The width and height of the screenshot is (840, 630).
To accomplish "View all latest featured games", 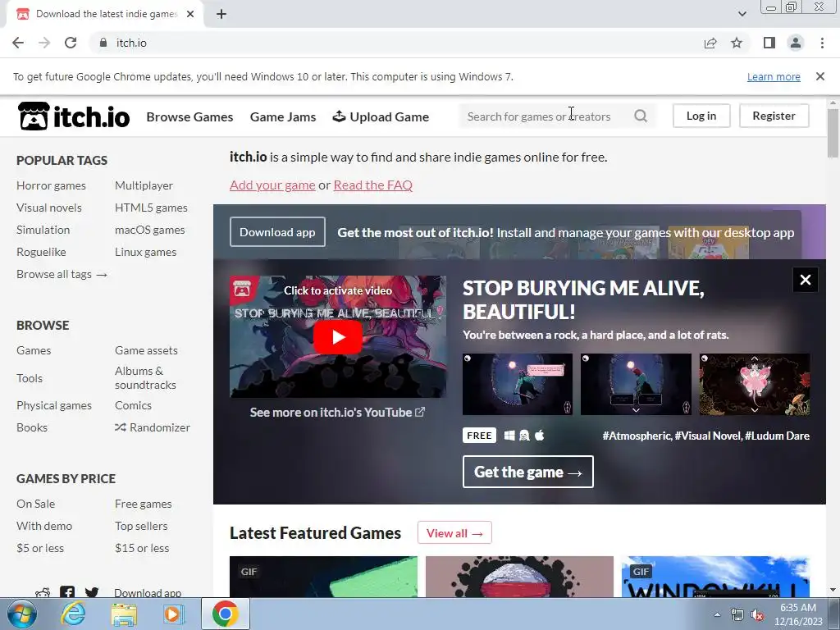I will pos(454,533).
